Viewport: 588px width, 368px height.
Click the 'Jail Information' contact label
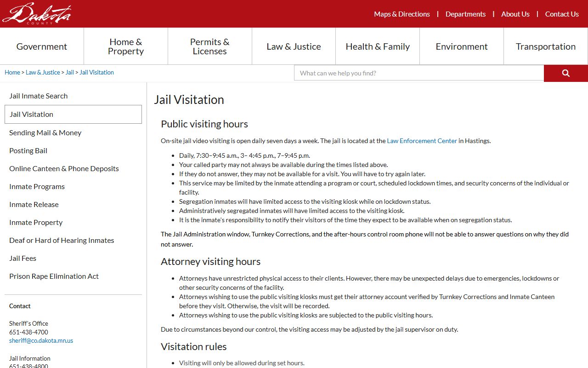pyautogui.click(x=30, y=358)
